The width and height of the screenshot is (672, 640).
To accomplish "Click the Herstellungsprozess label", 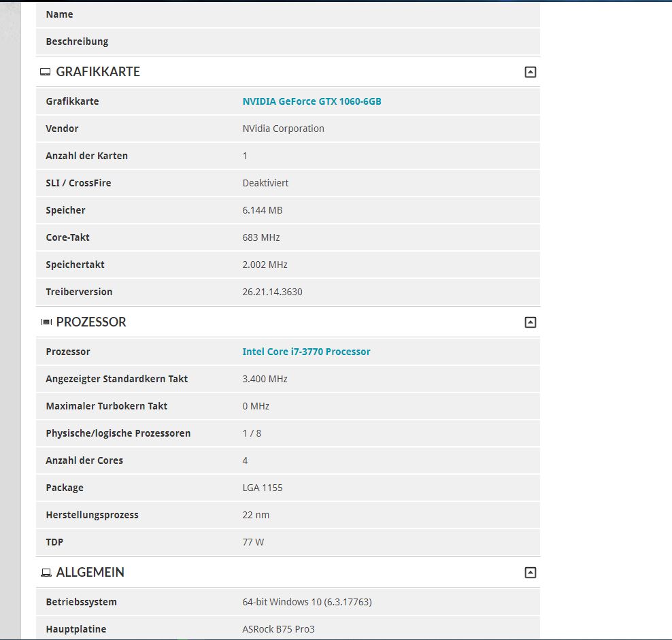I will tap(92, 516).
